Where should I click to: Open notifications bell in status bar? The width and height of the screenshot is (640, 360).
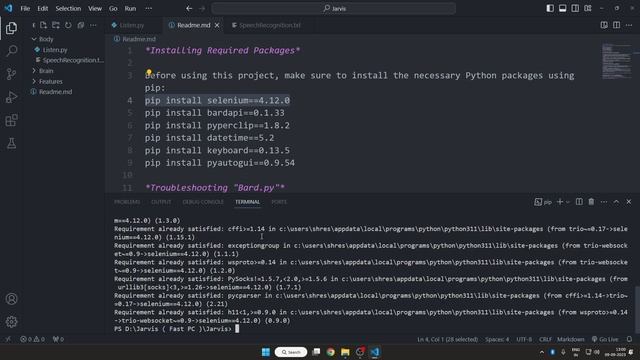[x=629, y=339]
